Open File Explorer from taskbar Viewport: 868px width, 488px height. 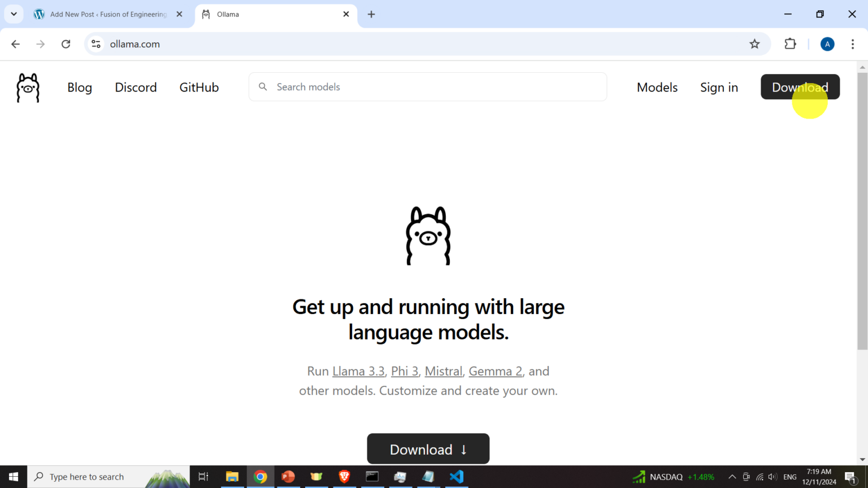pyautogui.click(x=232, y=477)
